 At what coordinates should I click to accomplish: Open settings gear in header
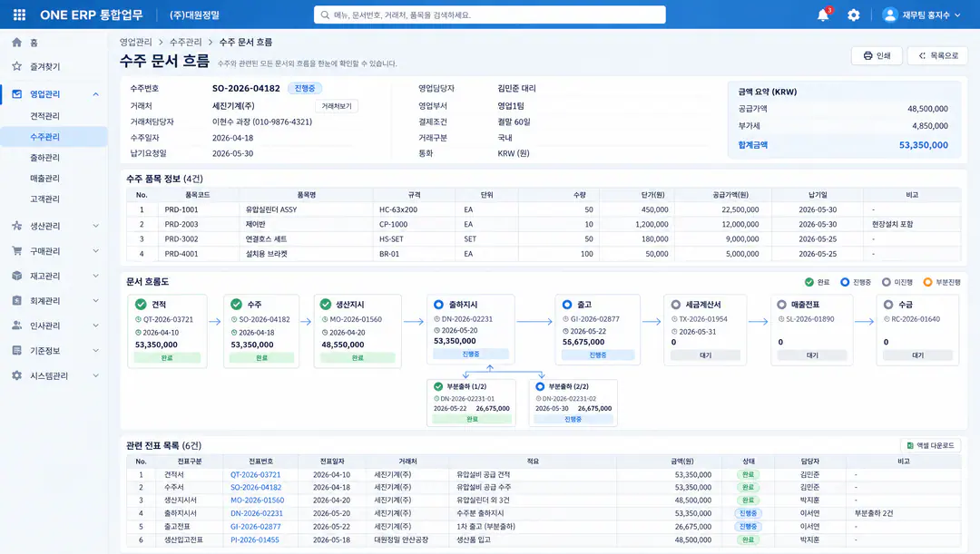pyautogui.click(x=854, y=15)
